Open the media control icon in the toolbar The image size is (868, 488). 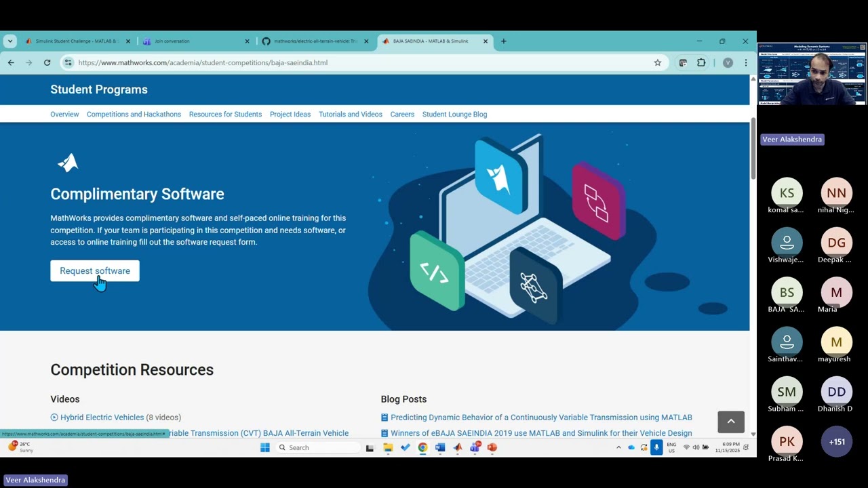pos(683,62)
